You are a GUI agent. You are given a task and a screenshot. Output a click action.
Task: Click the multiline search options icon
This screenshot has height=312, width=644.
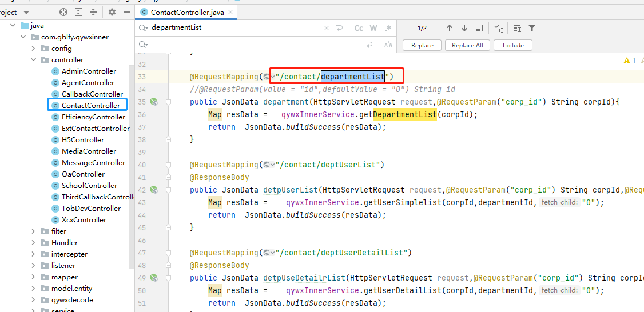[x=517, y=29]
